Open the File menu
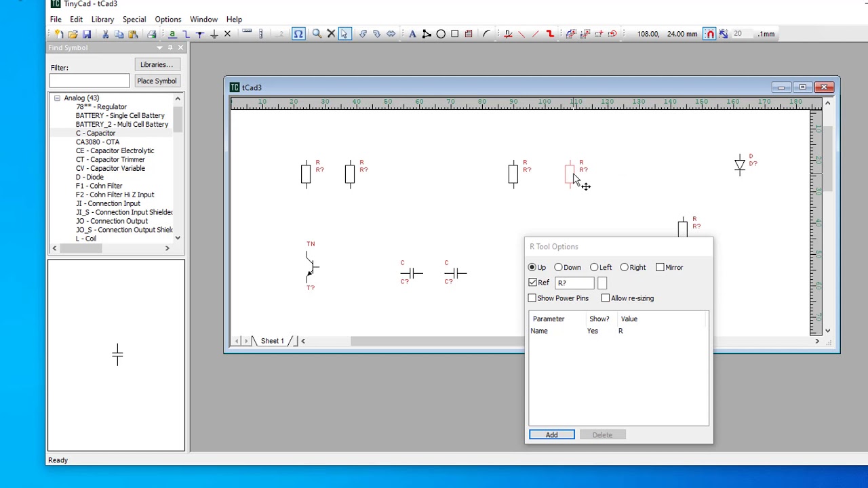 click(56, 20)
